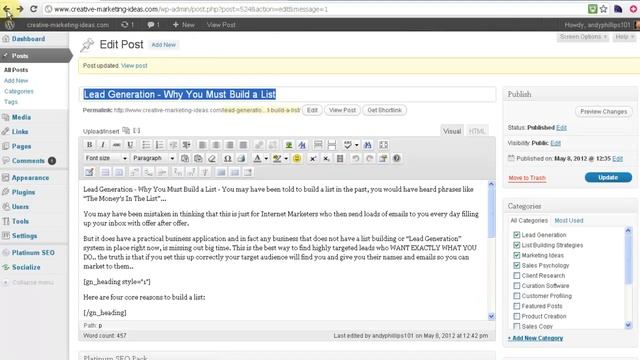Toggle fullscreen editor mode icon
640x360 pixels.
pos(383,145)
